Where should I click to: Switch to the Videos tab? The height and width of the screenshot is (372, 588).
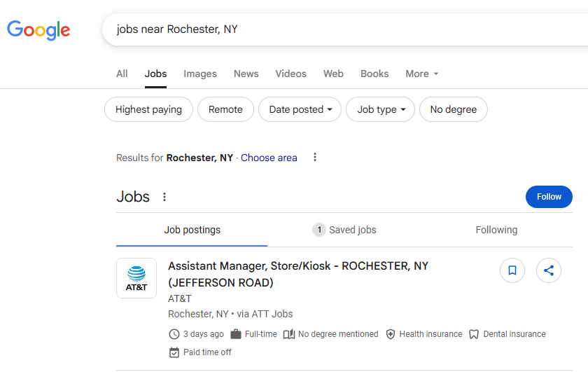point(291,74)
